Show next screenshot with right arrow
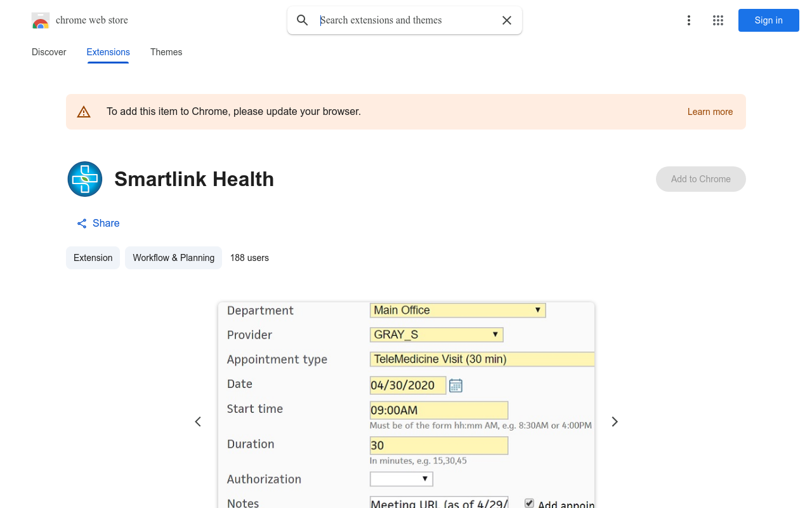Viewport: 812px width, 508px height. pos(615,422)
